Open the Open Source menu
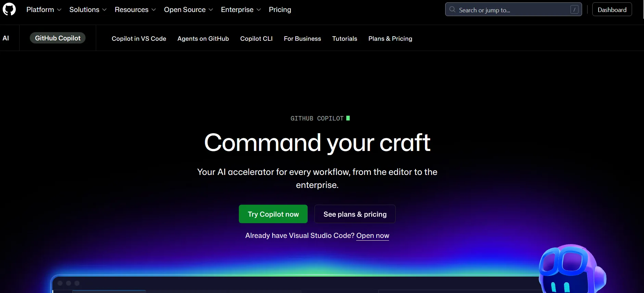The height and width of the screenshot is (293, 644). (x=189, y=10)
